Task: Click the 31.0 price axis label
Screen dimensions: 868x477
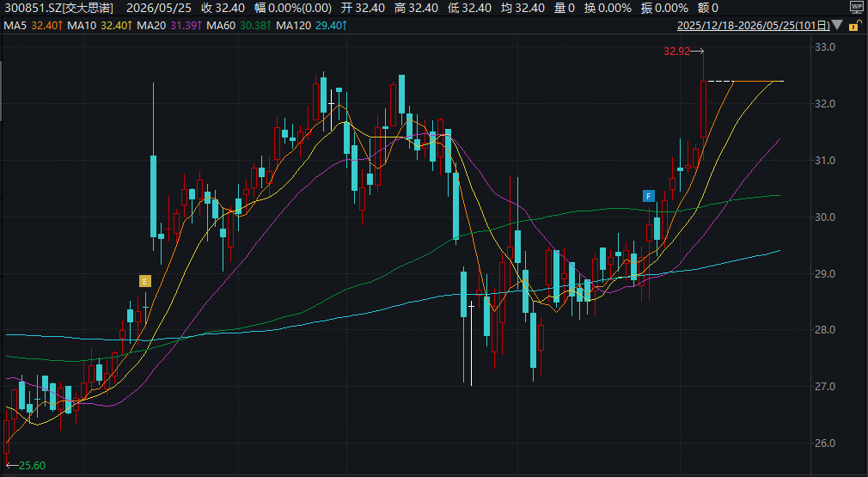Action: click(825, 161)
